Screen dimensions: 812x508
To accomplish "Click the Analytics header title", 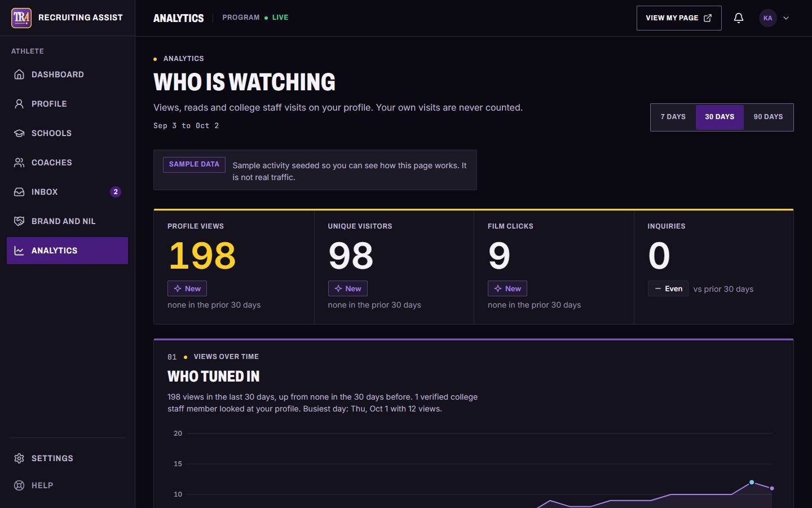I will click(179, 18).
